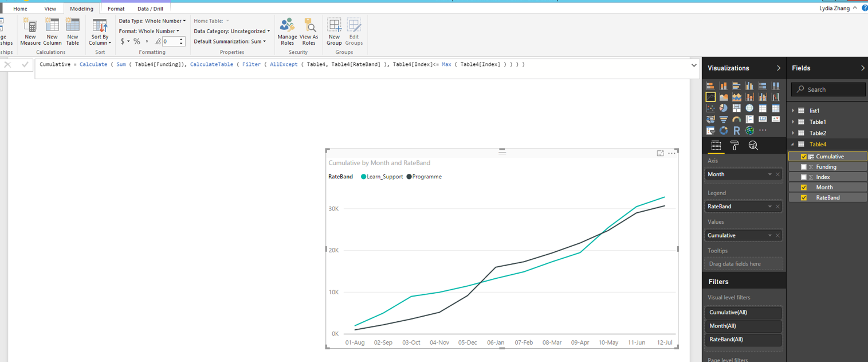Image resolution: width=868 pixels, height=362 pixels.
Task: Expand the list1 table in Fields
Action: tap(793, 111)
